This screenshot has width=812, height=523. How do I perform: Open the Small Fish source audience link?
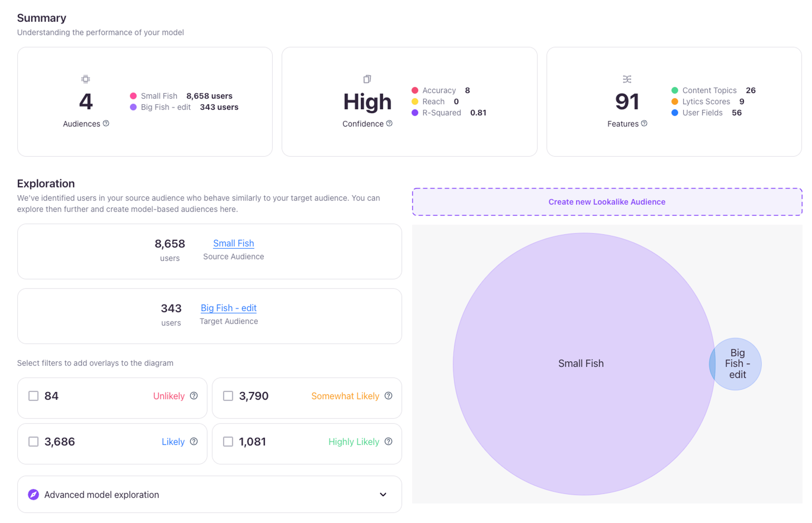pos(233,243)
